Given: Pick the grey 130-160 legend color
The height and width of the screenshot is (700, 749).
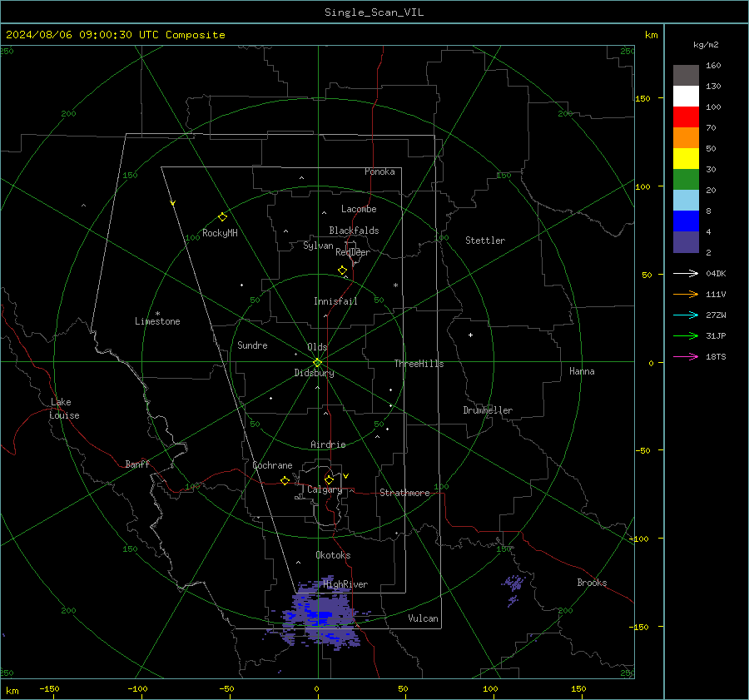Looking at the screenshot, I should click(x=686, y=76).
